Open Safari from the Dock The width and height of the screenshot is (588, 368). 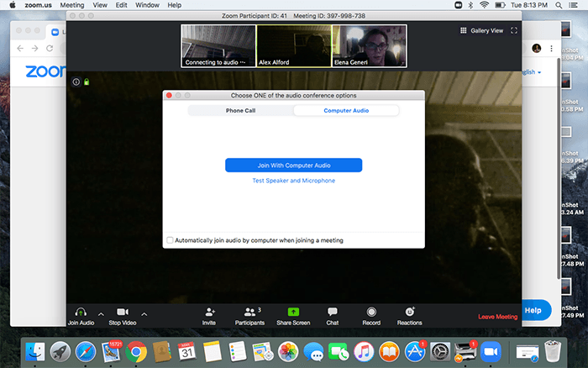(x=86, y=352)
